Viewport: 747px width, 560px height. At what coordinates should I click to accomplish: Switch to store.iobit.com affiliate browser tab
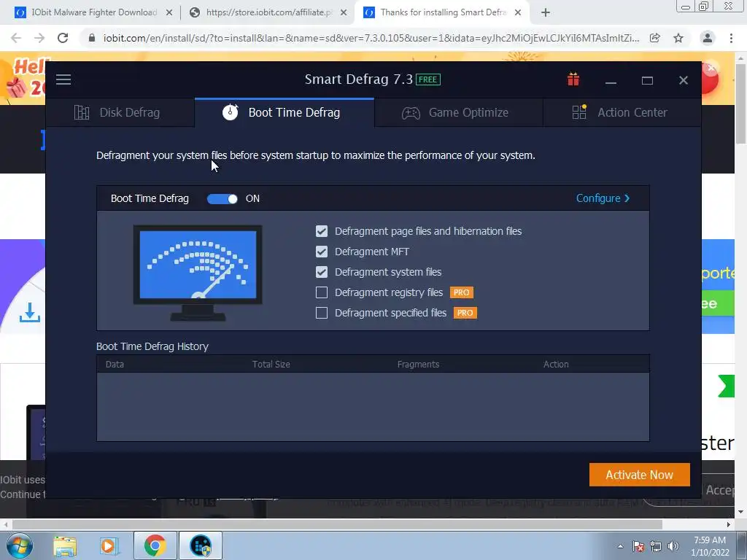(x=268, y=12)
